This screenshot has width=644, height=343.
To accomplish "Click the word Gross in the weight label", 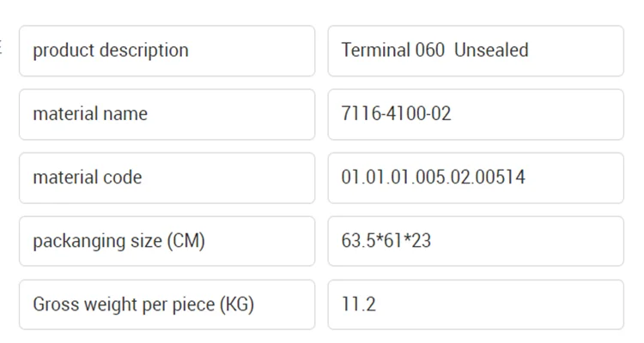I will click(x=53, y=304).
